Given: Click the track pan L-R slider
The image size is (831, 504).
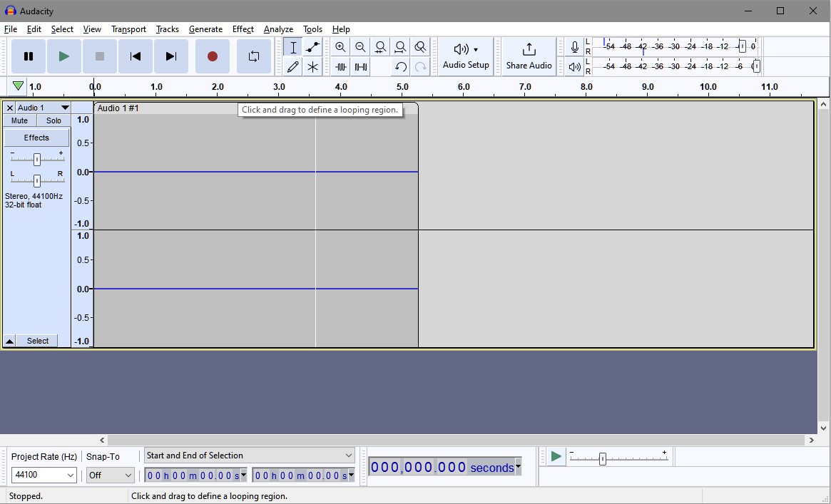Looking at the screenshot, I should pyautogui.click(x=36, y=181).
